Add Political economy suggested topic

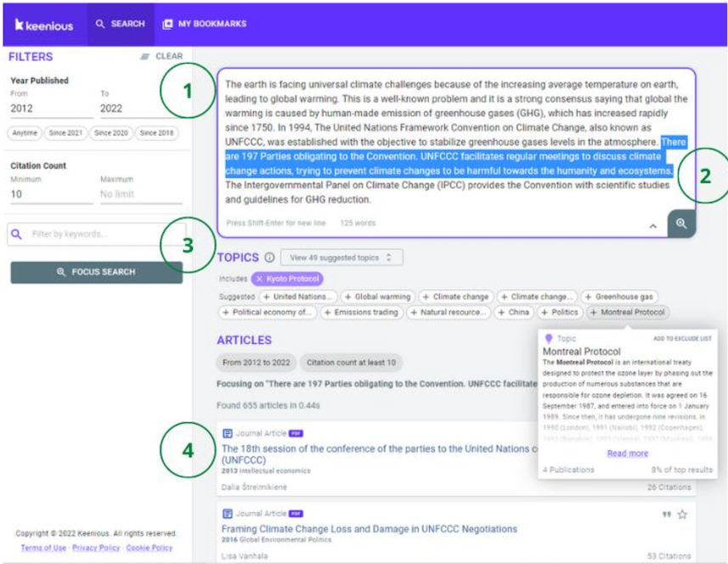tap(268, 313)
